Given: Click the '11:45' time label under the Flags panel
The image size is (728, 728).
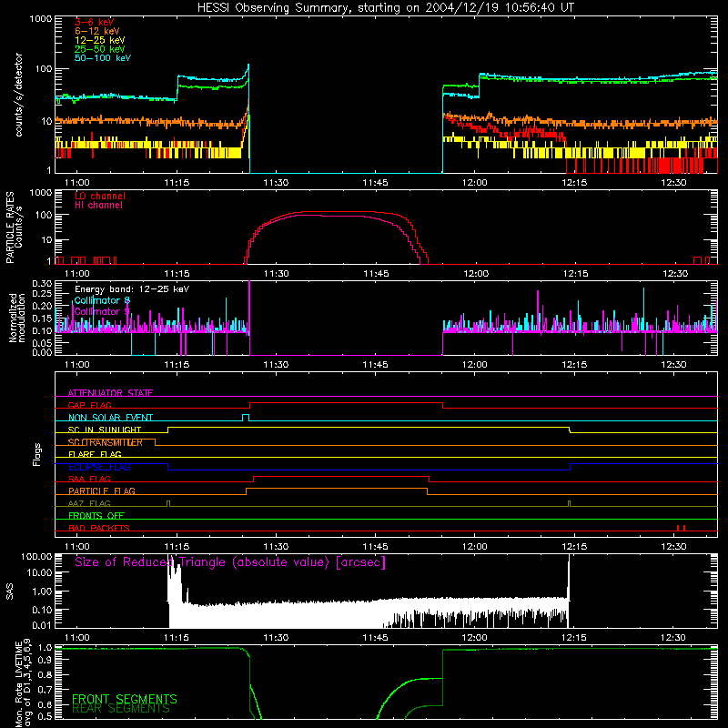Looking at the screenshot, I should [x=375, y=547].
